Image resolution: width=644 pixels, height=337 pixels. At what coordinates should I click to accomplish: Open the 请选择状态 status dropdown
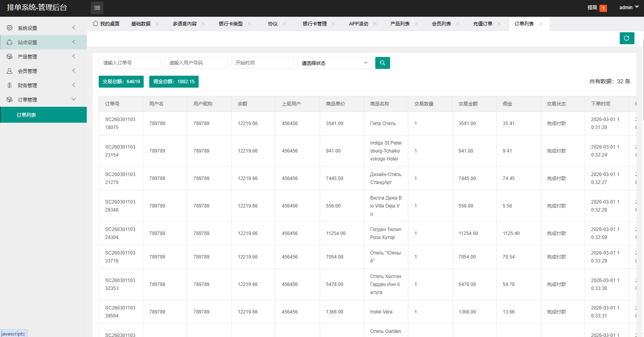pyautogui.click(x=335, y=63)
